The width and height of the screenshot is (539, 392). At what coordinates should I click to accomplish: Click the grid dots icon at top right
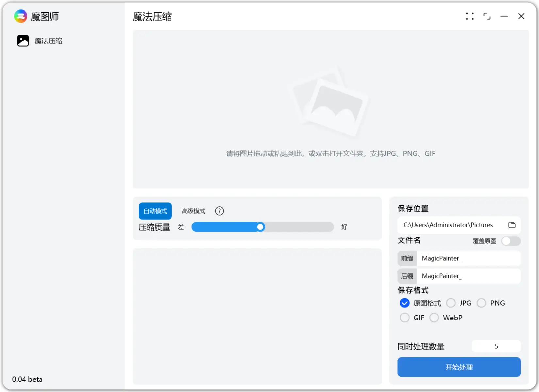pyautogui.click(x=470, y=16)
